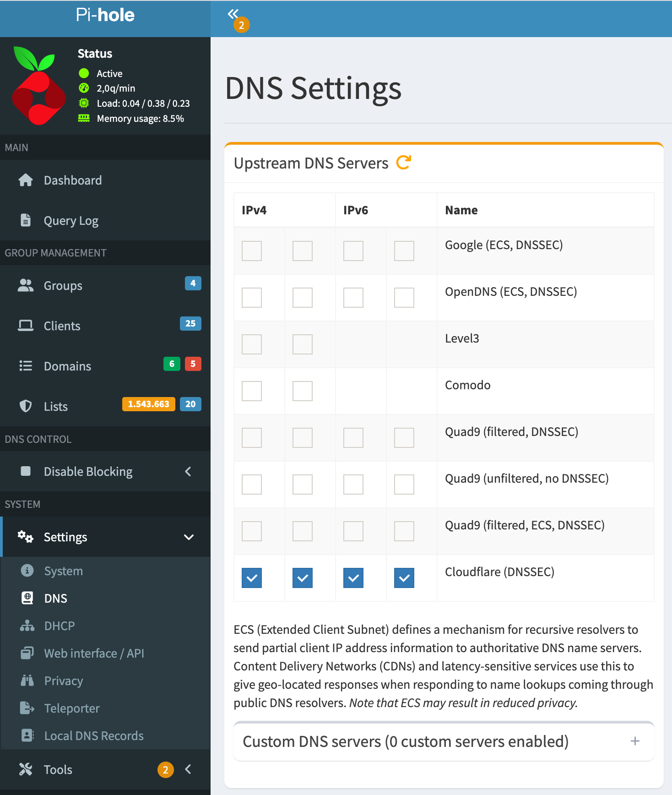
Task: Click the Dashboard home icon
Action: coord(26,180)
